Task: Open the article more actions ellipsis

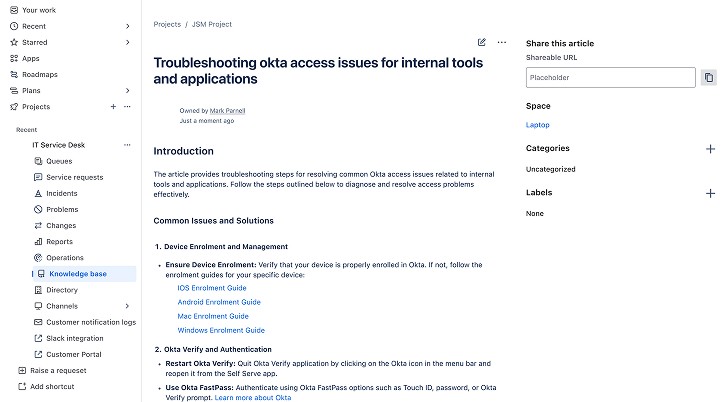Action: (502, 42)
